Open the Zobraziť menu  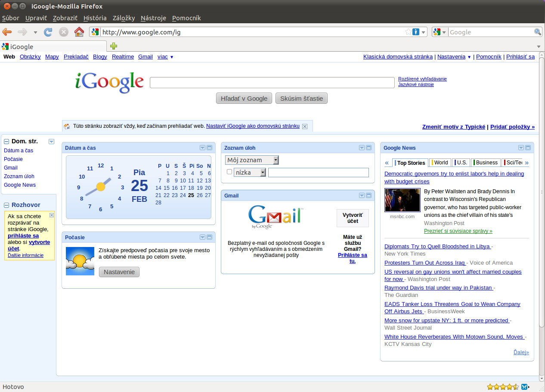tap(65, 18)
